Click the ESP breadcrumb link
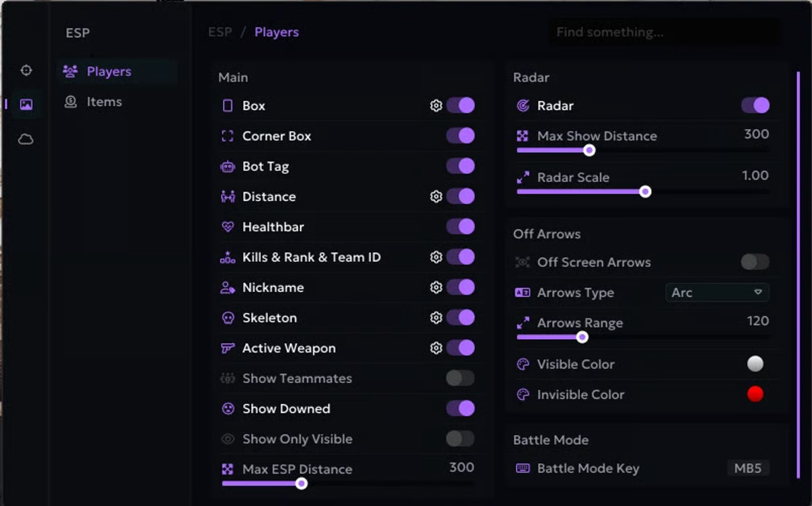 [219, 32]
